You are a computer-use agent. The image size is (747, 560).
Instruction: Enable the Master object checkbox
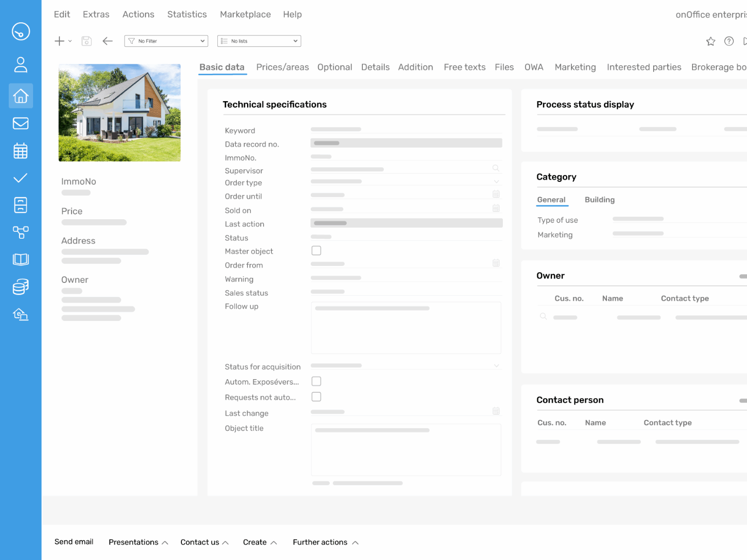316,250
